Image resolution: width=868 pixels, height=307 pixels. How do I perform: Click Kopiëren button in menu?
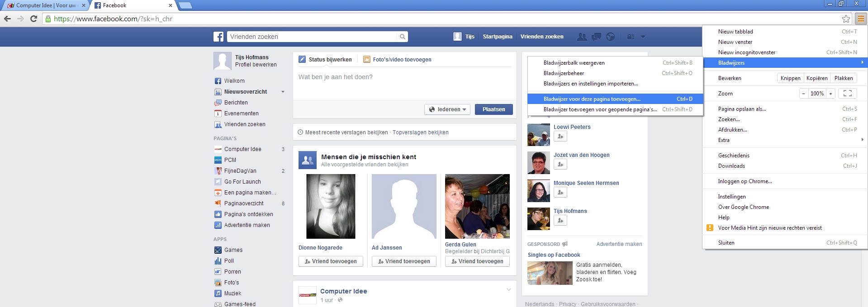(817, 78)
